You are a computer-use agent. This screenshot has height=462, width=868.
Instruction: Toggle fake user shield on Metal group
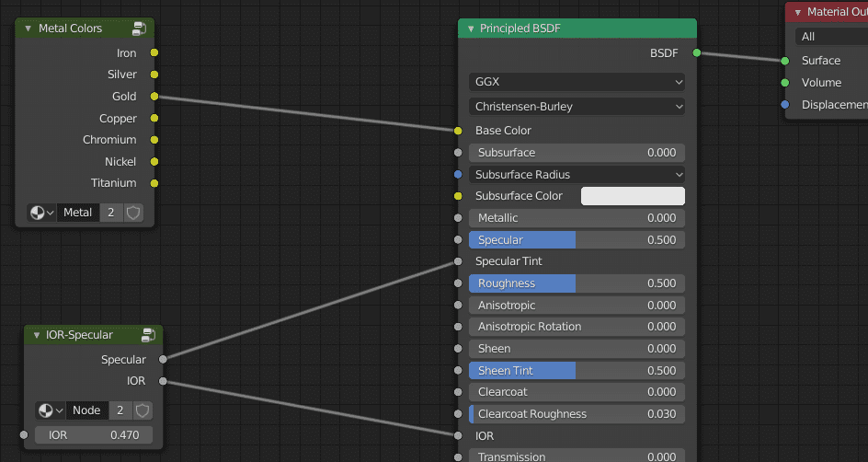[133, 213]
